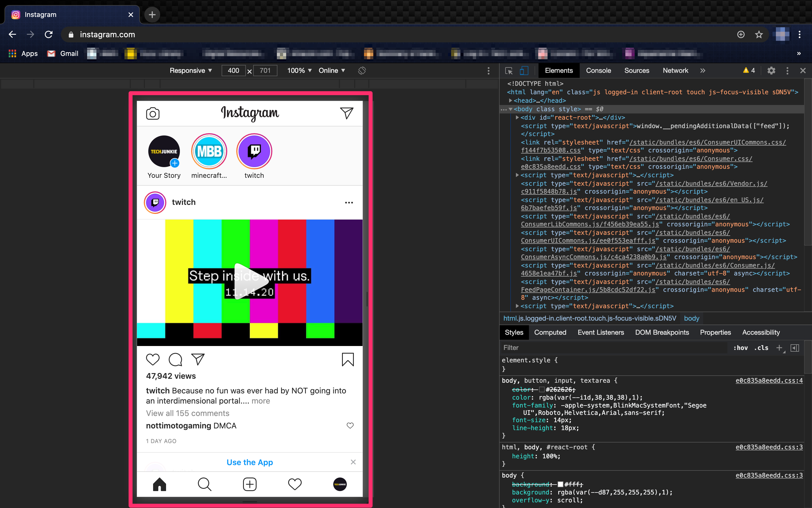
Task: Open DevTools settings gear
Action: click(771, 71)
